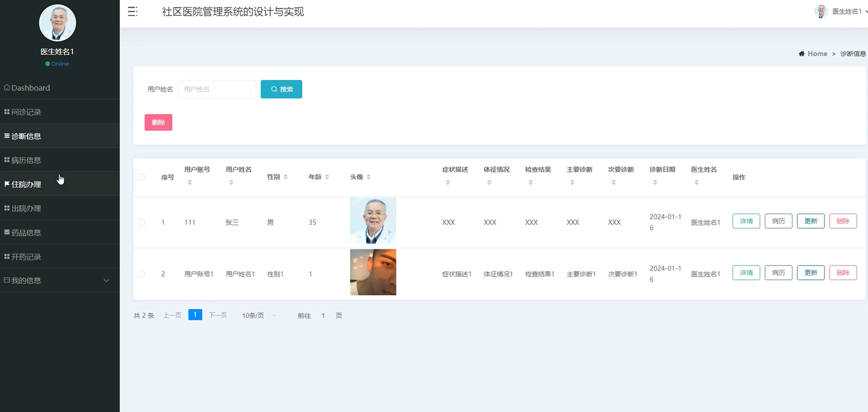Image resolution: width=868 pixels, height=412 pixels.
Task: Select page 1 in pagination
Action: [x=195, y=315]
